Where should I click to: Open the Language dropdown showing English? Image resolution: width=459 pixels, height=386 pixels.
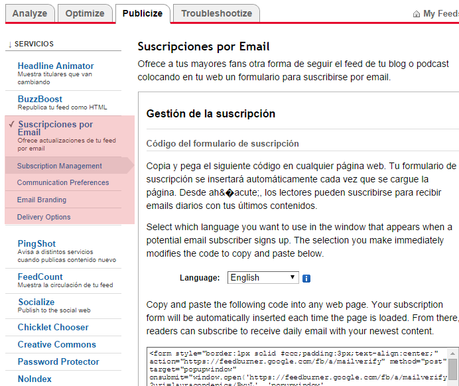tap(263, 278)
